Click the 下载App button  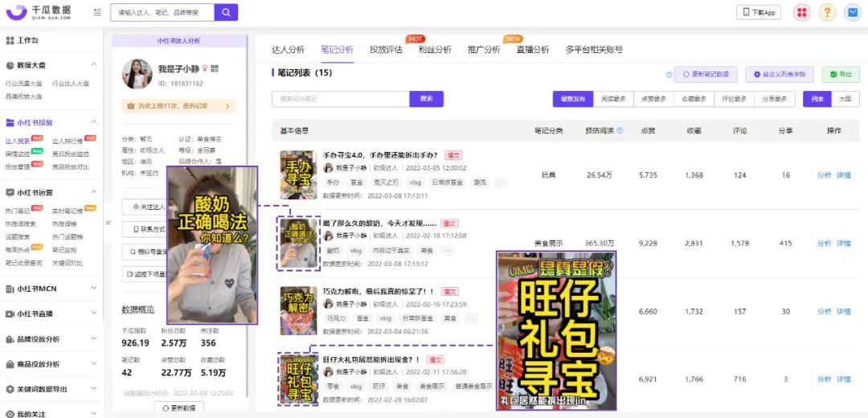point(759,12)
